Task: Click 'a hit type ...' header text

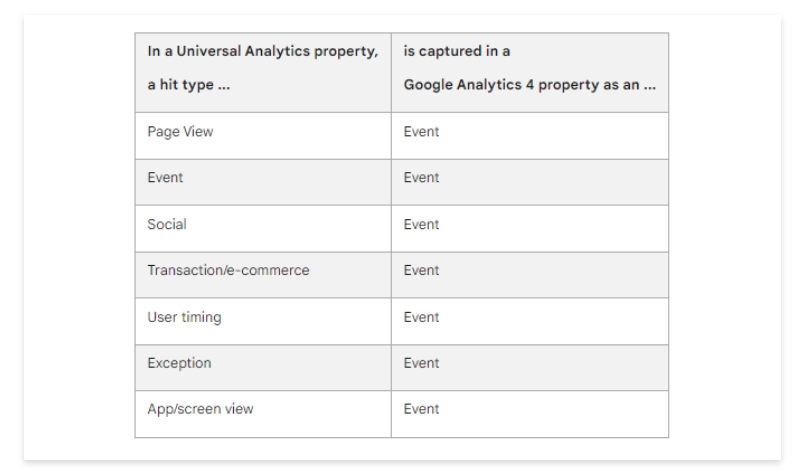Action: (189, 85)
